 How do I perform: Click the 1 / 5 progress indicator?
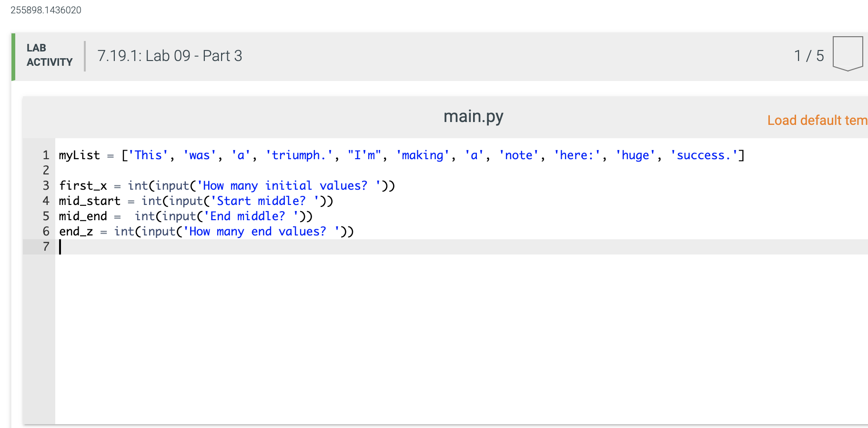[x=809, y=56]
